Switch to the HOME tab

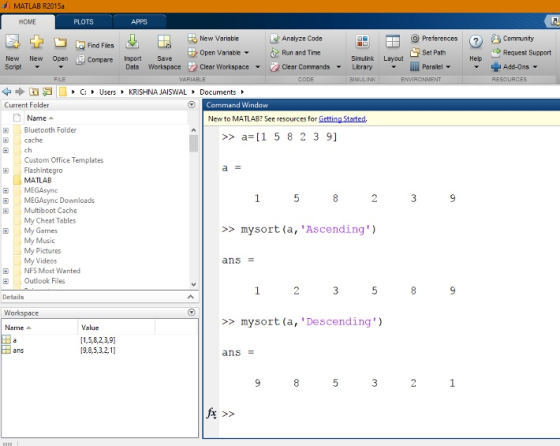pos(28,22)
